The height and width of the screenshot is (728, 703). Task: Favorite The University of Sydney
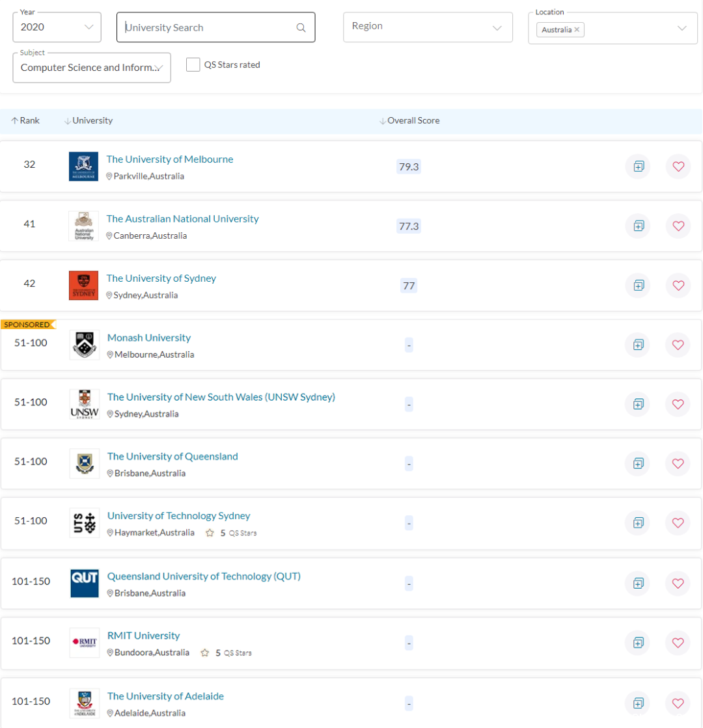point(678,285)
